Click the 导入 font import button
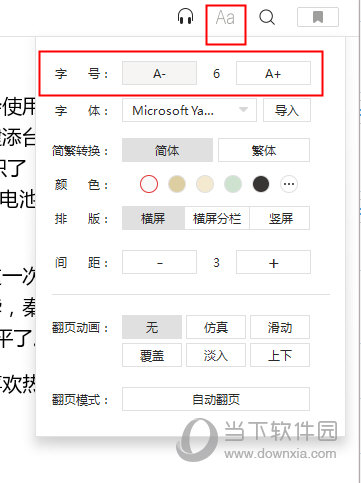The width and height of the screenshot is (361, 483). coord(287,110)
